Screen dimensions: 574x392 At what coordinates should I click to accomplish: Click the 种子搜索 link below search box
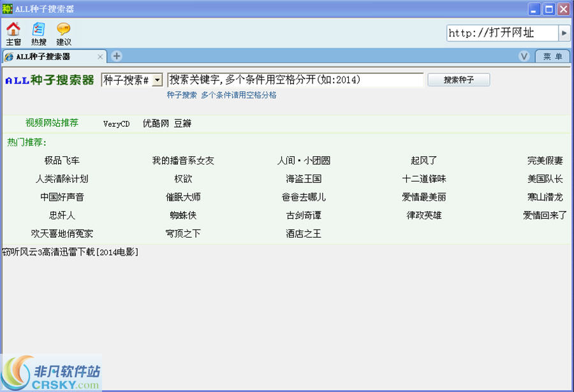(x=182, y=95)
